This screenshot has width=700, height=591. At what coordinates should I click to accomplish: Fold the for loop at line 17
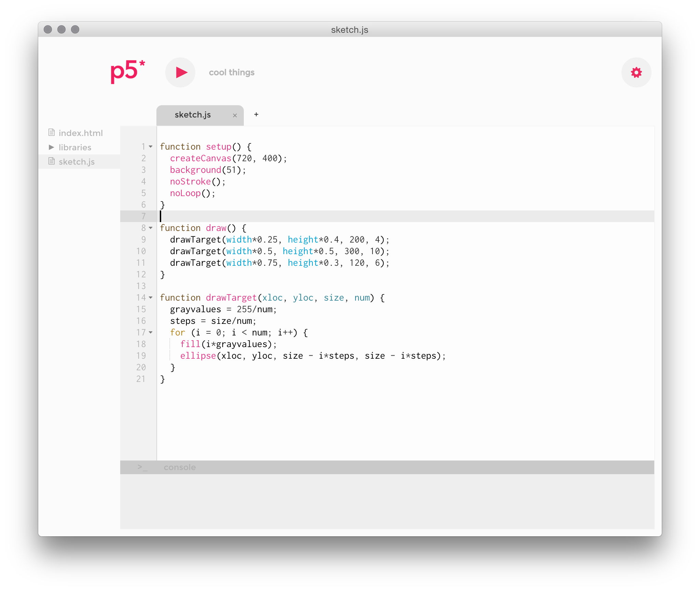pos(151,332)
